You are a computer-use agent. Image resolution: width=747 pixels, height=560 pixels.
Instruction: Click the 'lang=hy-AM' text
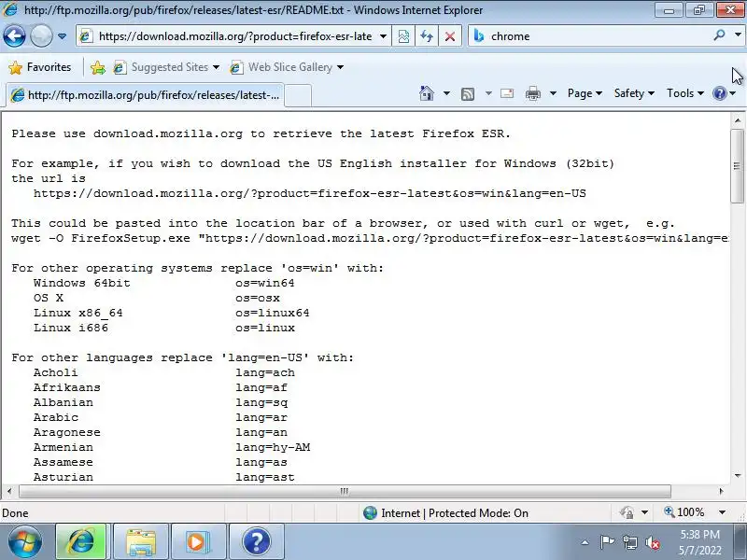(x=273, y=447)
